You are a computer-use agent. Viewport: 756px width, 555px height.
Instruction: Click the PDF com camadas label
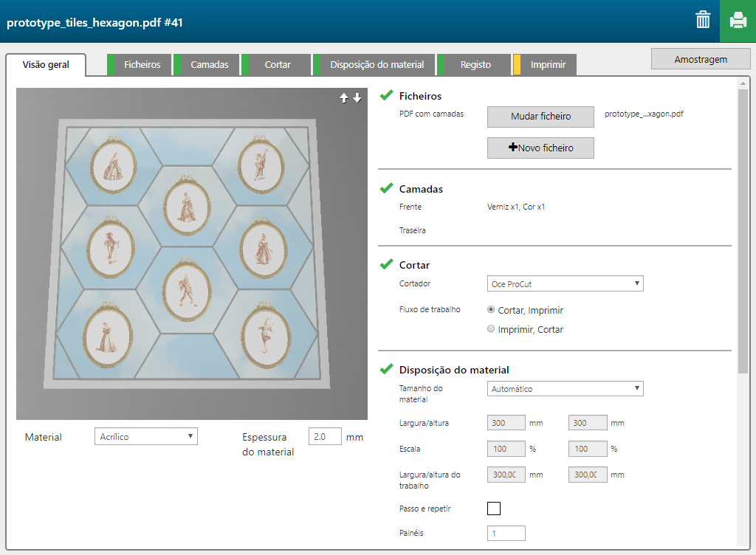tap(431, 114)
